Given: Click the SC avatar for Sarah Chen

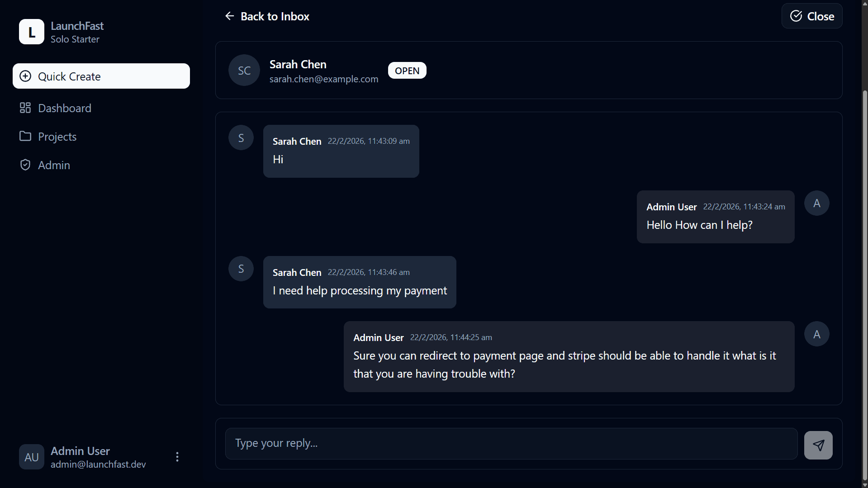Looking at the screenshot, I should [244, 71].
